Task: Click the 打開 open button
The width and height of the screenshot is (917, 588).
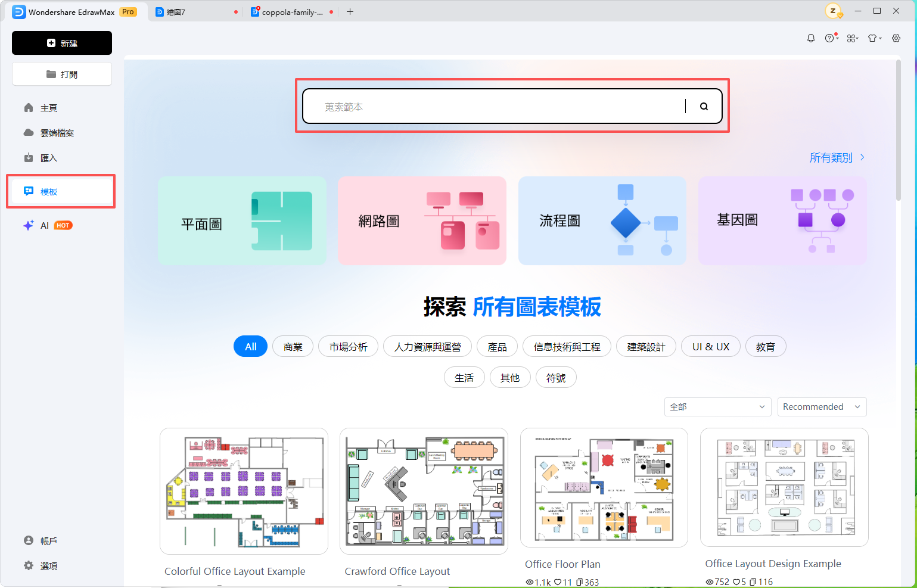Action: coord(62,74)
